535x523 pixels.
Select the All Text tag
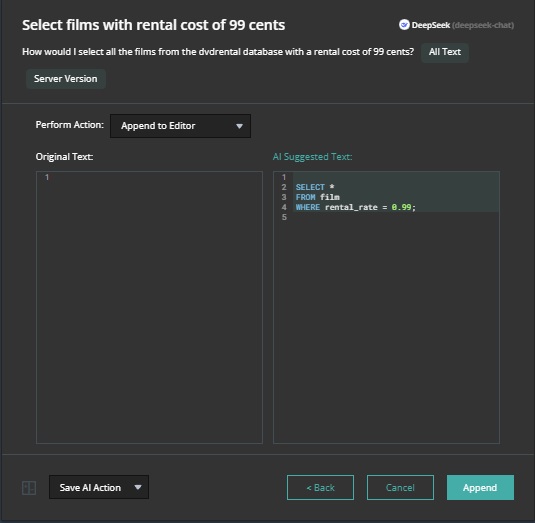tap(445, 52)
